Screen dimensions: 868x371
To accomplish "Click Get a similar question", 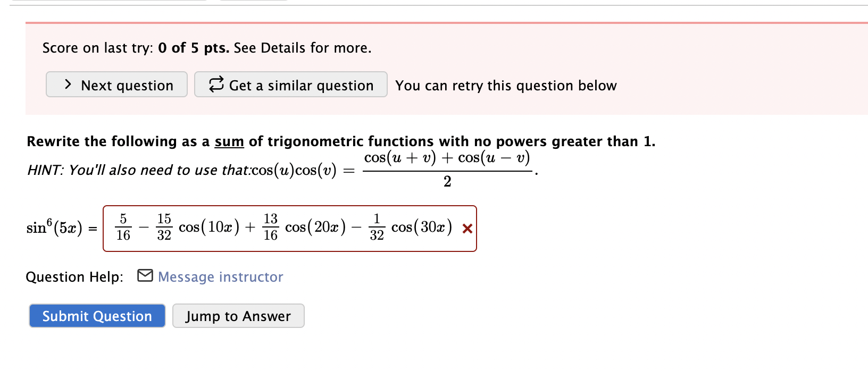I will click(x=290, y=85).
